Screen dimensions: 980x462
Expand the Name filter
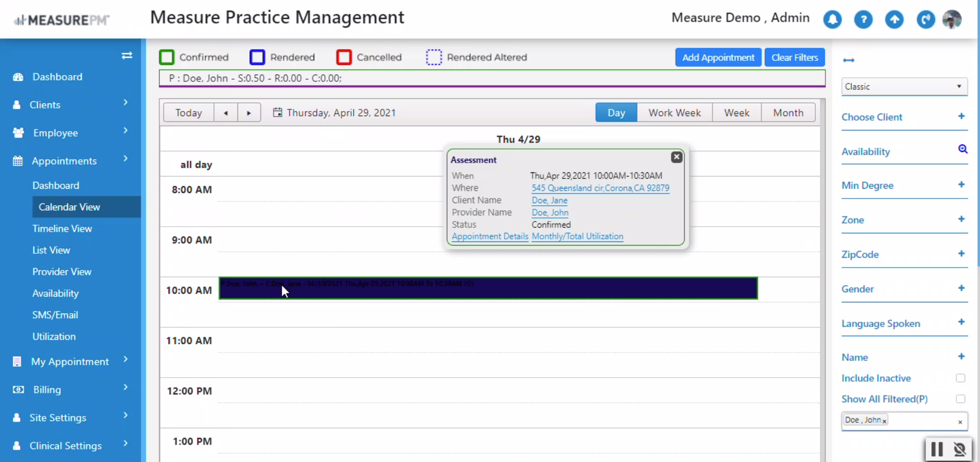(961, 357)
